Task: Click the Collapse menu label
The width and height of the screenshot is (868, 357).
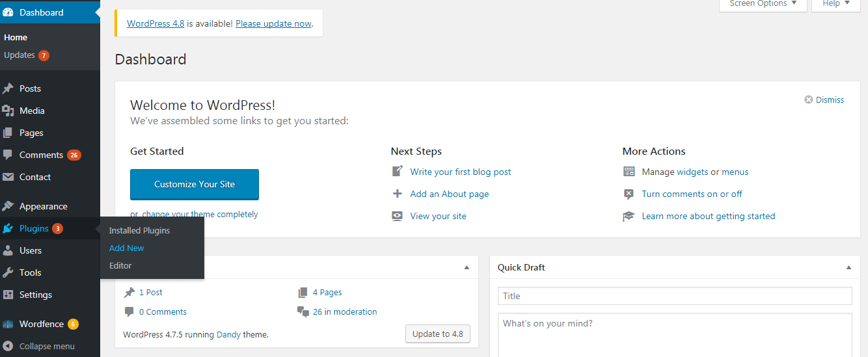Action: point(47,346)
